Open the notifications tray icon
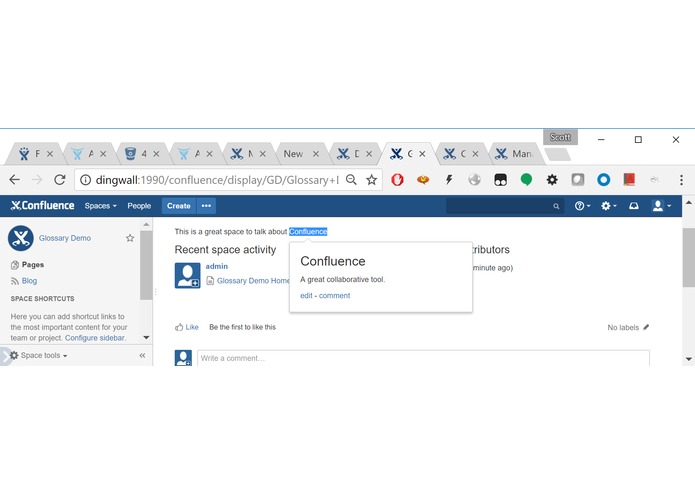The height and width of the screenshot is (494, 695). coord(634,206)
